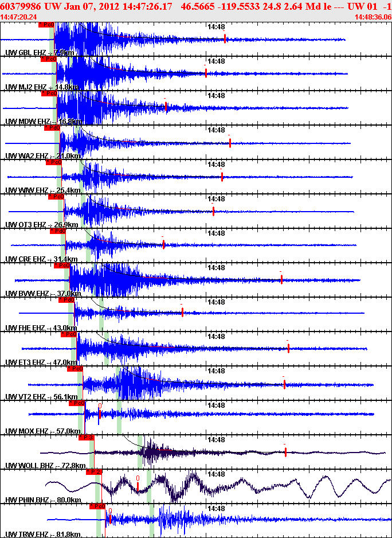
Task: Select the UW MDW EHZ 16.8km station label
Action: [44, 122]
